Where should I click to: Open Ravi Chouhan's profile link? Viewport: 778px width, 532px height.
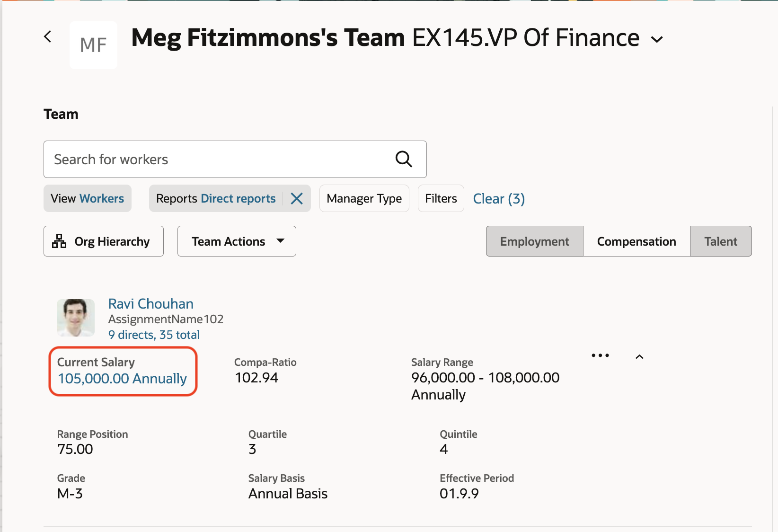pos(150,304)
